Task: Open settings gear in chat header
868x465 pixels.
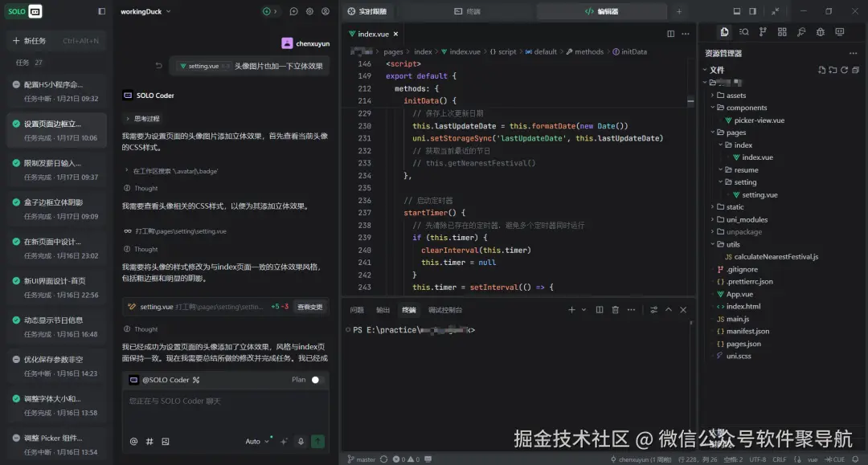Action: (x=309, y=11)
